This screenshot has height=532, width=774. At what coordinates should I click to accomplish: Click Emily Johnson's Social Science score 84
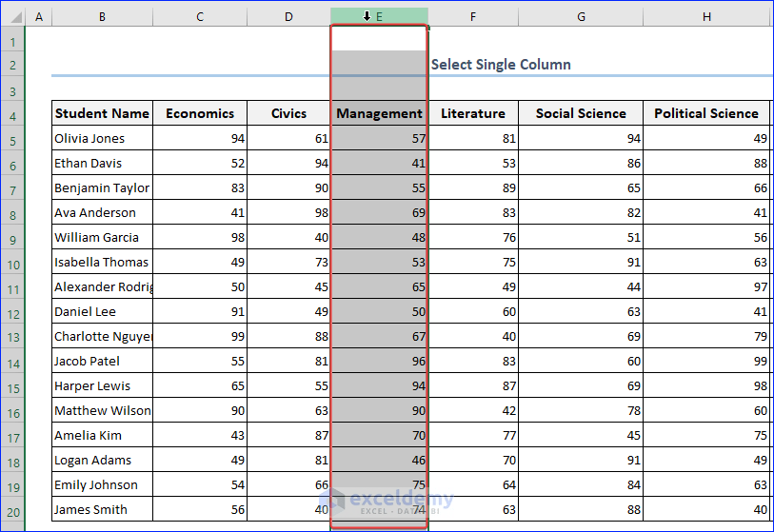coord(581,484)
